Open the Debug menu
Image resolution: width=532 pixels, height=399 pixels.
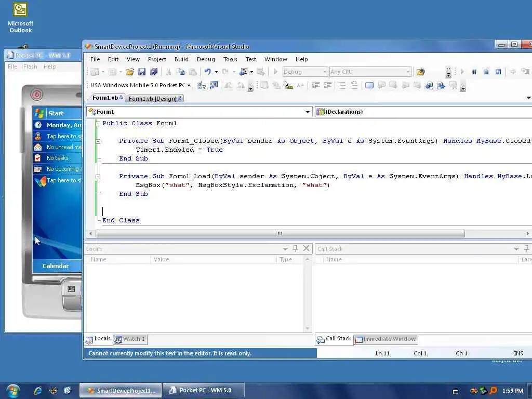point(206,59)
